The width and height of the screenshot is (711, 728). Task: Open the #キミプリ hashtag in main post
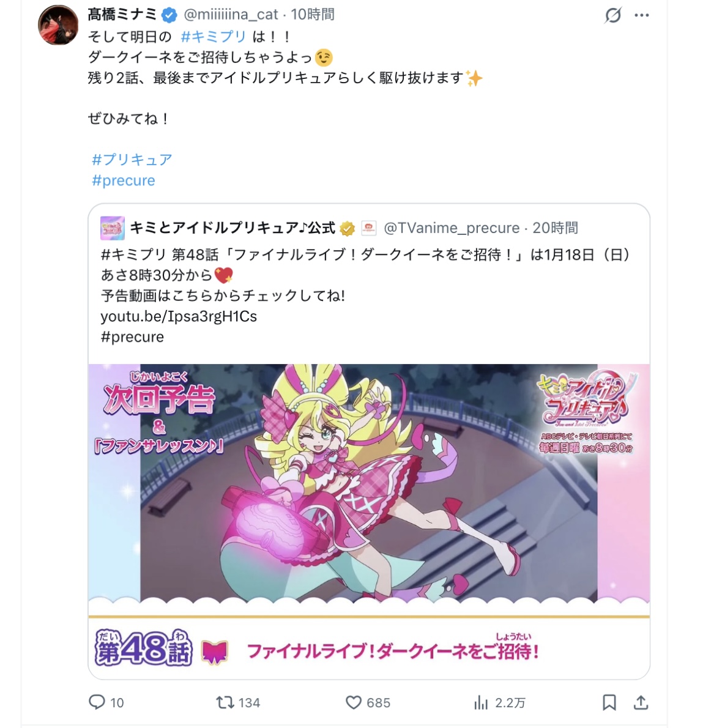pos(213,36)
